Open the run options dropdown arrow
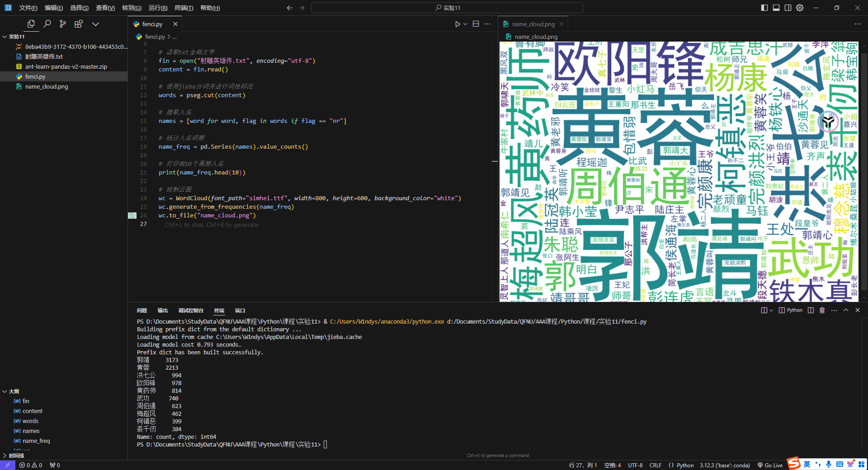Viewport: 868px width, 470px height. point(465,24)
